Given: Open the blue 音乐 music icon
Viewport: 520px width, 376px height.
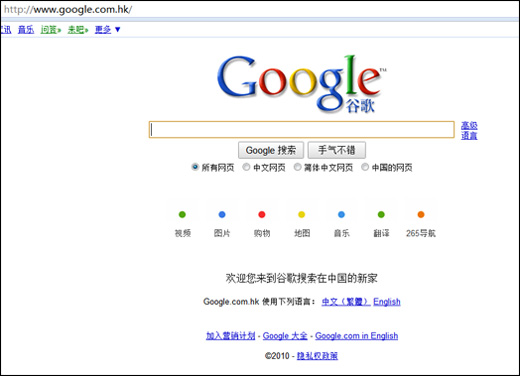Looking at the screenshot, I should pos(341,215).
